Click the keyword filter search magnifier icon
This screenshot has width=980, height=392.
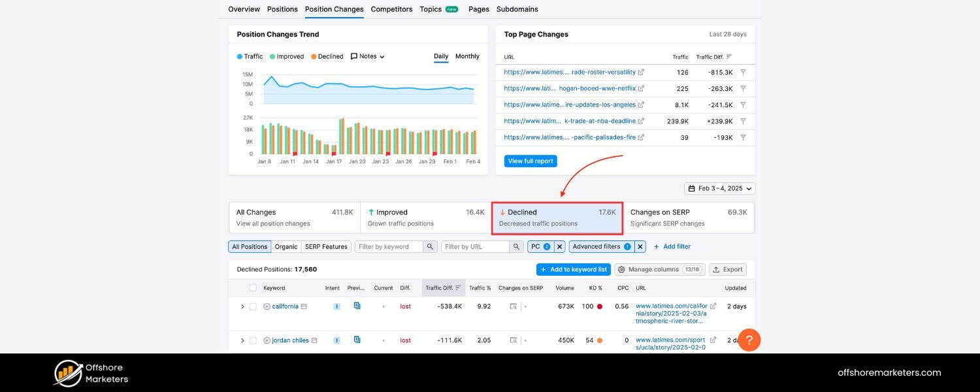[429, 246]
